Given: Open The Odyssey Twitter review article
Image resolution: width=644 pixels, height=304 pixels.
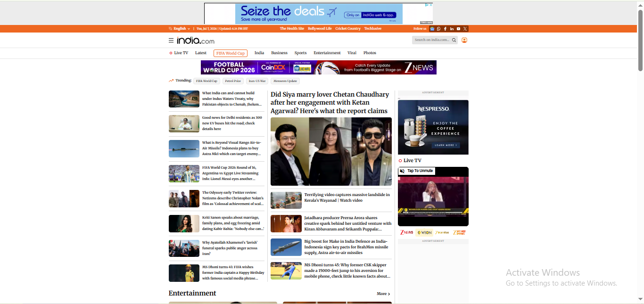Looking at the screenshot, I should tap(233, 198).
